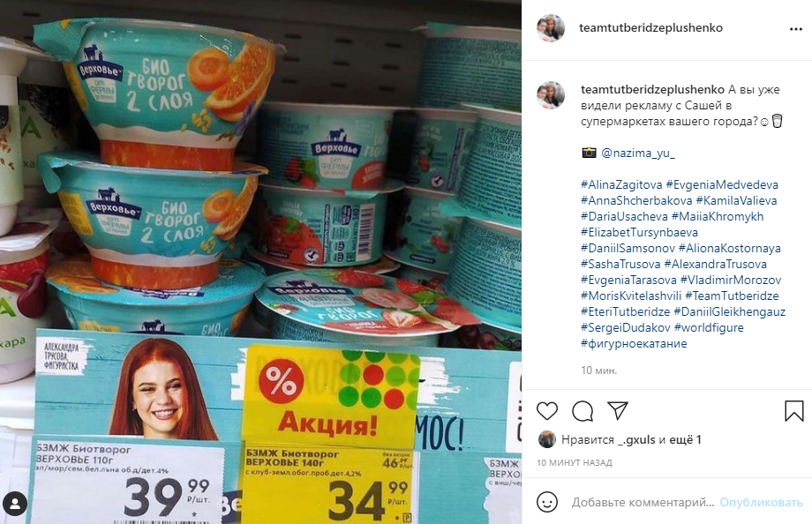Click the 'Добавьте комментарий' input field
The width and height of the screenshot is (812, 524).
tap(643, 502)
